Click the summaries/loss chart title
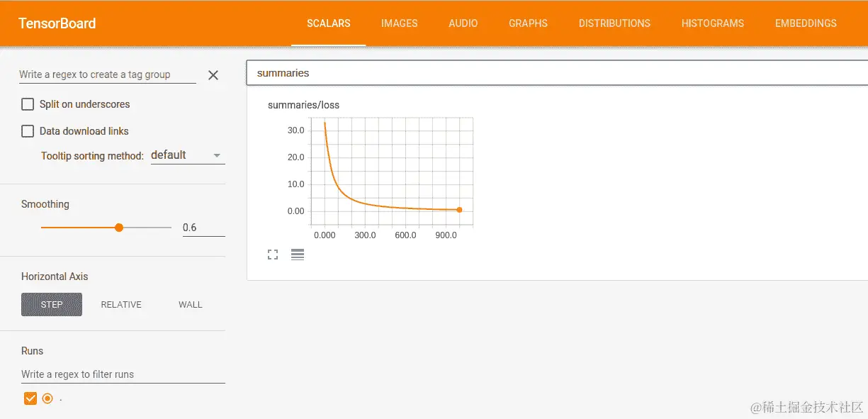Viewport: 868px width, 419px height. pyautogui.click(x=303, y=105)
